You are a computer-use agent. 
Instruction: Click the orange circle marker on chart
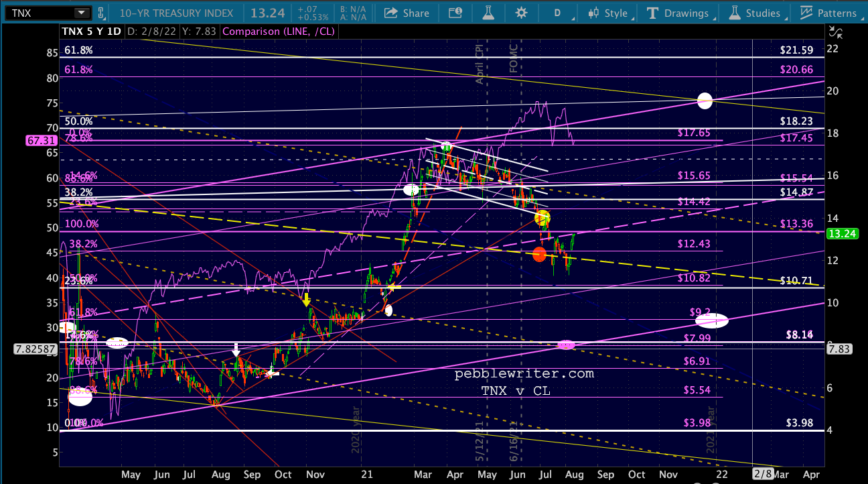(539, 254)
